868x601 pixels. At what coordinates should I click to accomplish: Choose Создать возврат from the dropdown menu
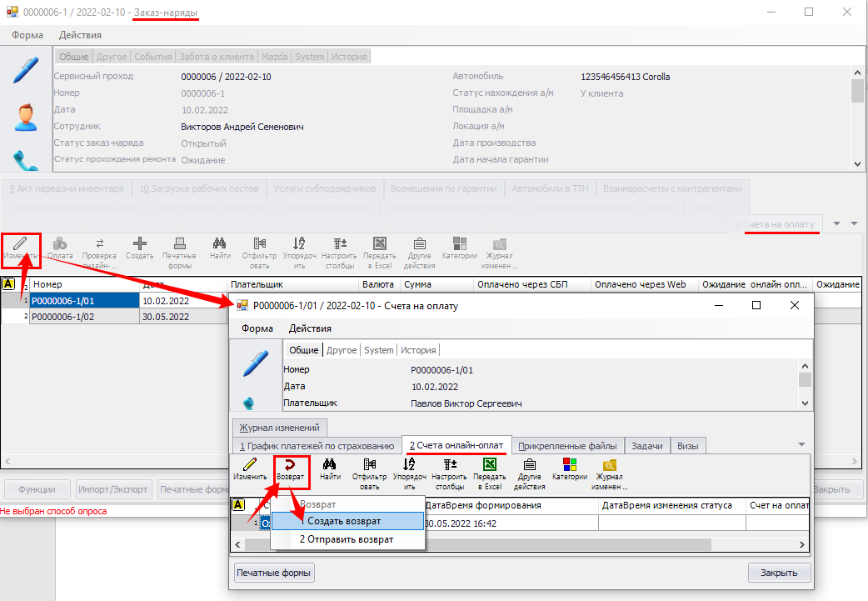pyautogui.click(x=344, y=521)
